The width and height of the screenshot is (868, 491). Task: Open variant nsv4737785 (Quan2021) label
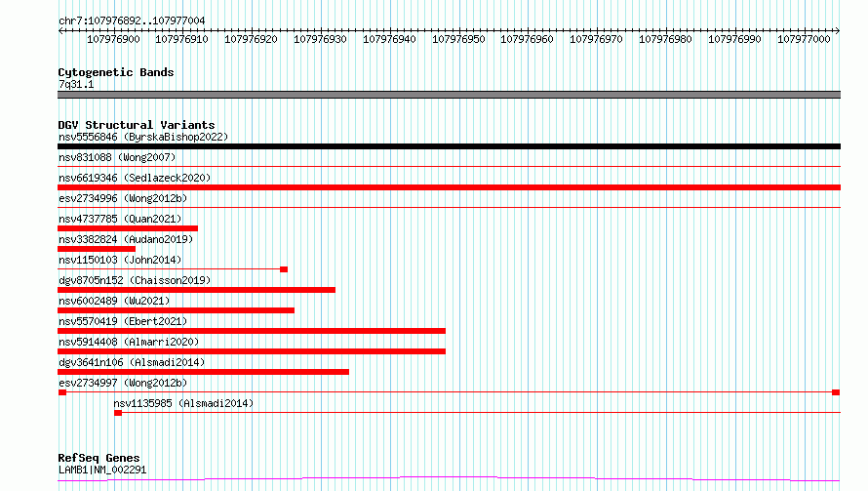120,219
